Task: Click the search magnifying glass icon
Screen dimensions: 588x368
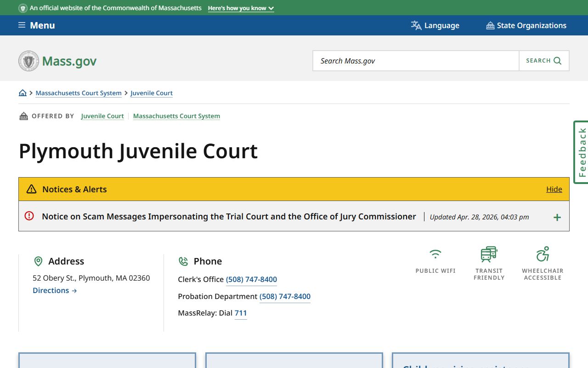Action: pos(558,61)
